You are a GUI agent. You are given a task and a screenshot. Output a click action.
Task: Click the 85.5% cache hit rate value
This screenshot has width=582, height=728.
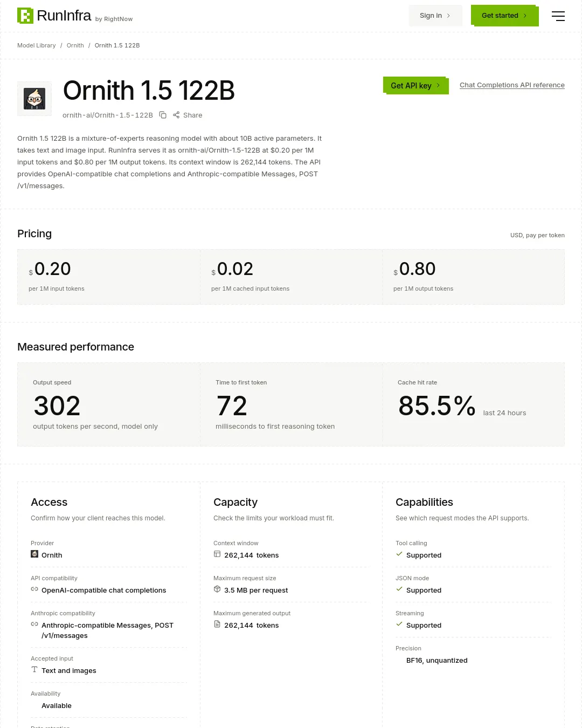coord(437,406)
